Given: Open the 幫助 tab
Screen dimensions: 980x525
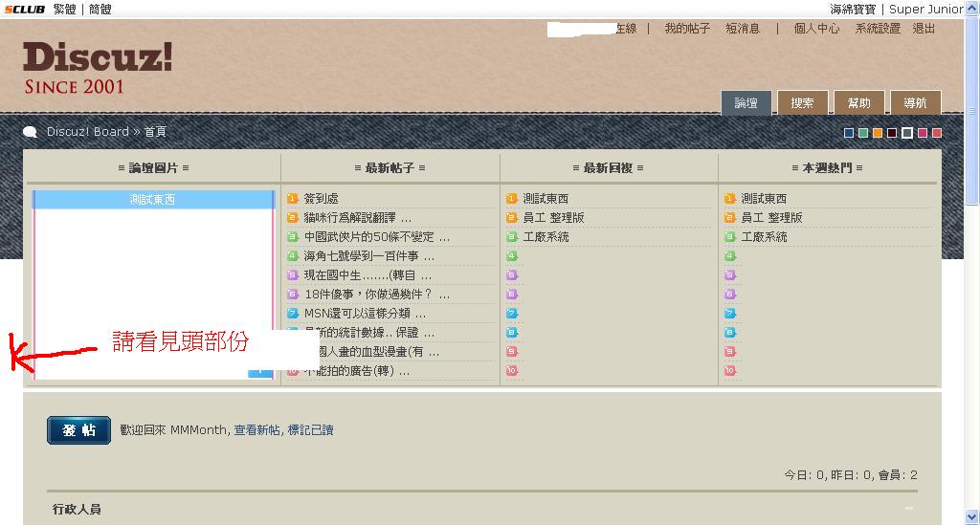Looking at the screenshot, I should point(858,103).
